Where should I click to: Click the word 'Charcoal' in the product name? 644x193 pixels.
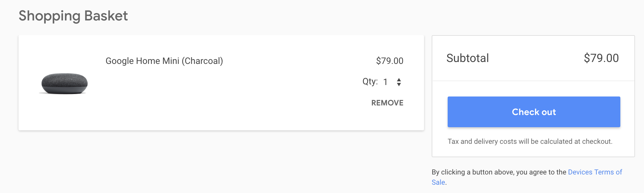(202, 61)
